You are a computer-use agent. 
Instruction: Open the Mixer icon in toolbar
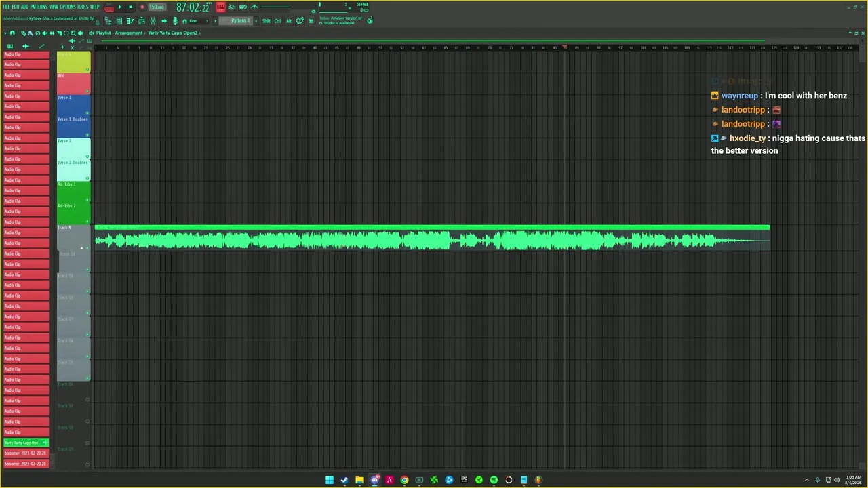pyautogui.click(x=153, y=21)
